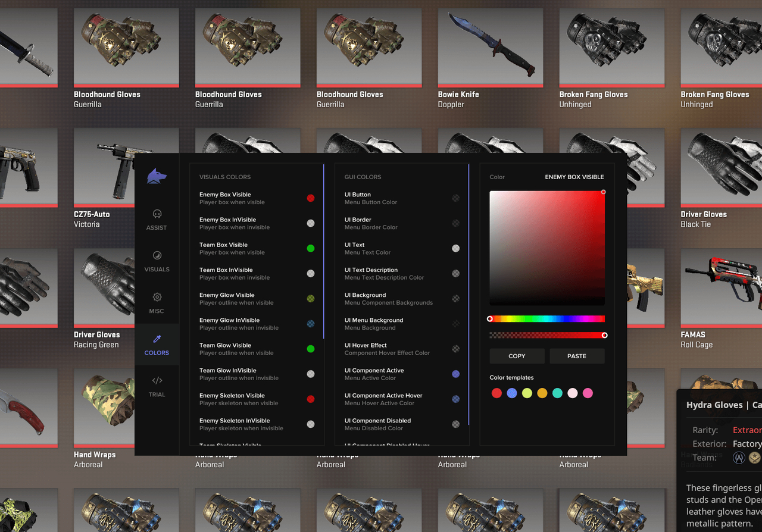Select the red color template swatch

click(496, 393)
